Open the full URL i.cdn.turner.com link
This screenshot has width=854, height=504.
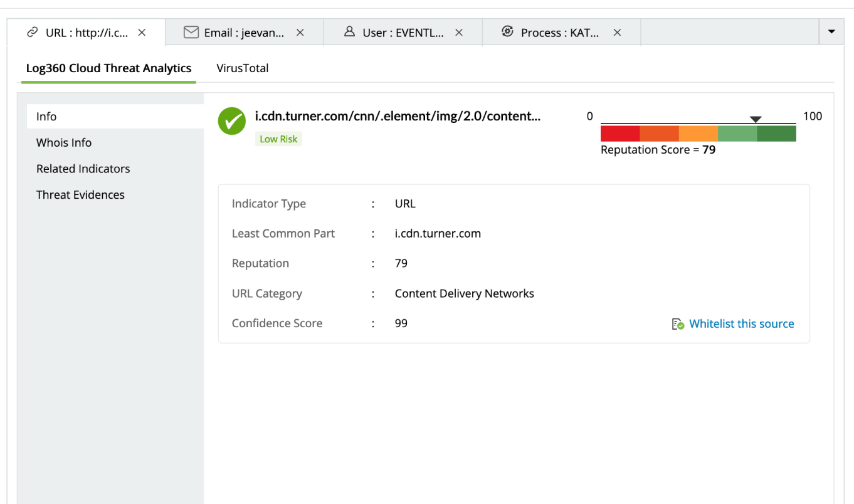point(396,116)
